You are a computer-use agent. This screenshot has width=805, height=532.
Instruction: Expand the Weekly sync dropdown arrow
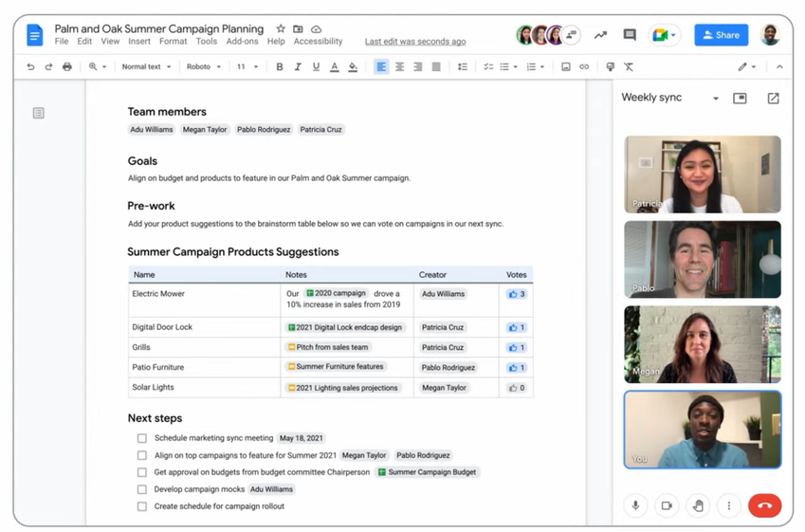[x=715, y=99]
